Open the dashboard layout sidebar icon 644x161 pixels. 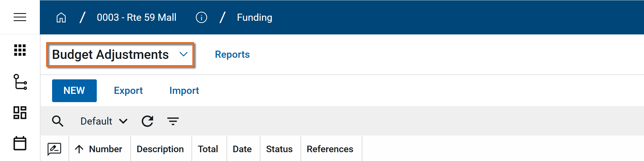(20, 113)
